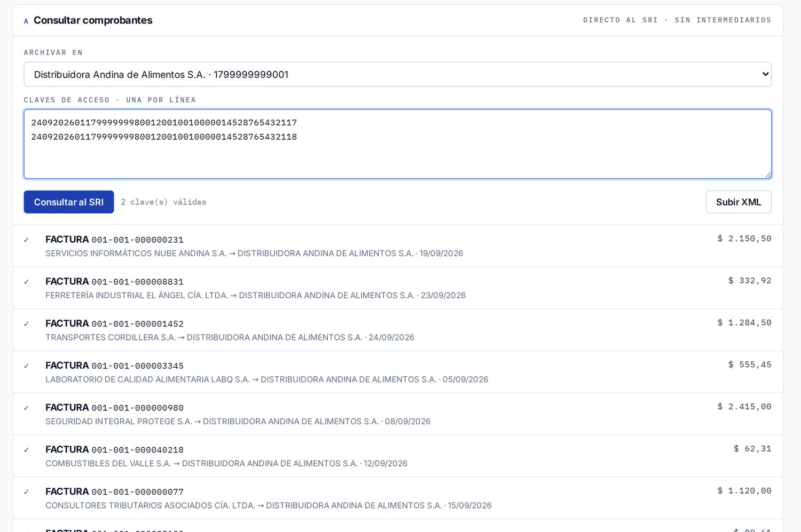This screenshot has height=532, width=801.
Task: Click the Transportes Cordillera S.A. detail line
Action: pyautogui.click(x=230, y=338)
